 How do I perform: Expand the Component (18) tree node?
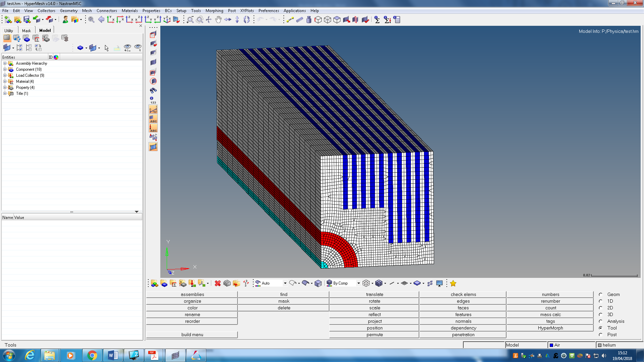click(5, 69)
